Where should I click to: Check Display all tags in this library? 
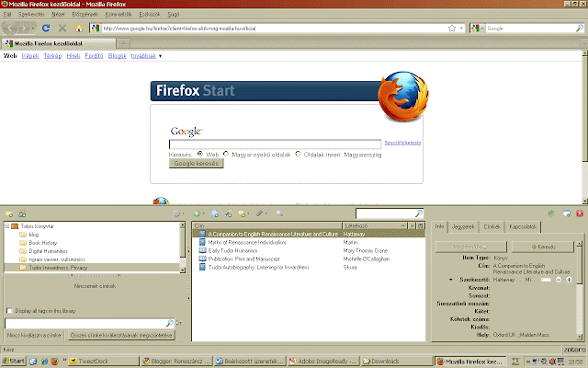9,311
